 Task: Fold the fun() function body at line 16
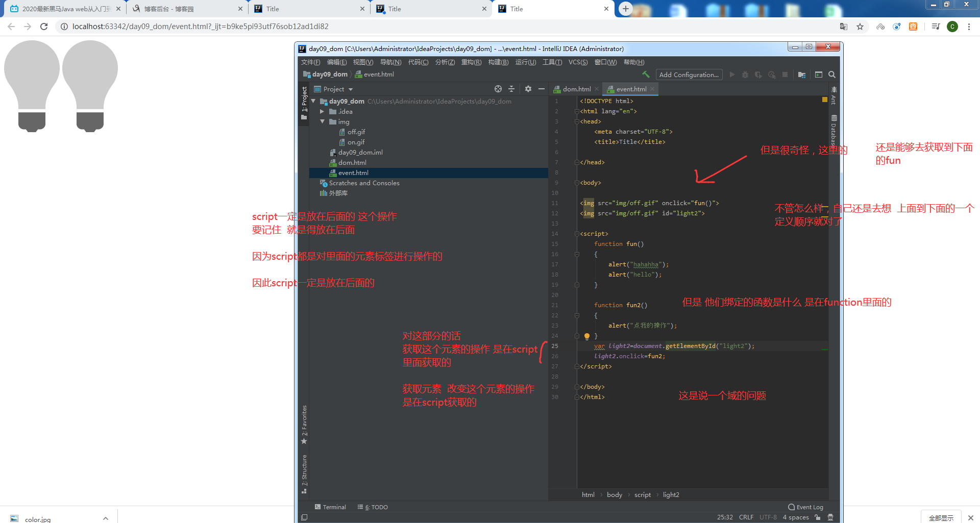[577, 254]
